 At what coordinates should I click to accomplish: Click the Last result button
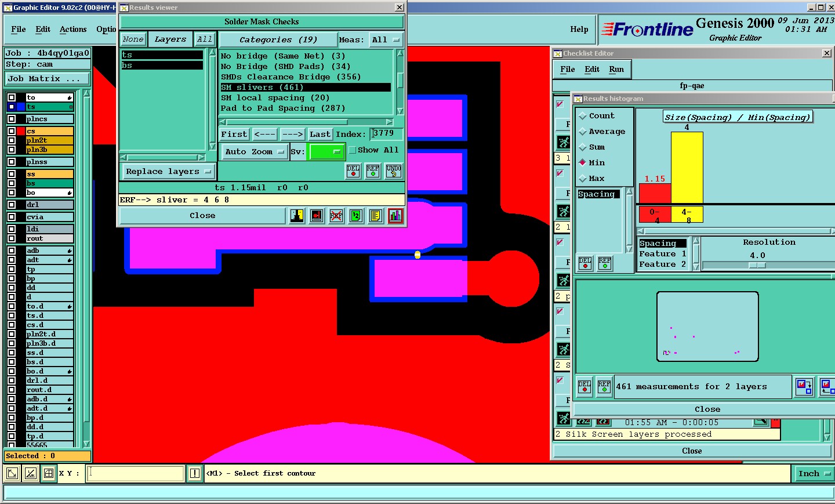[x=320, y=135]
